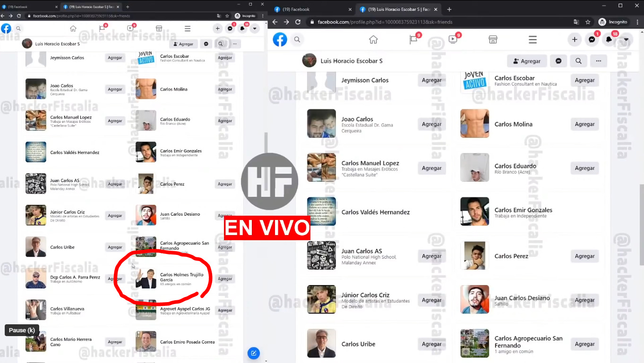Add Carlos Perez with Agregar in right window
644x363 pixels.
click(x=585, y=256)
